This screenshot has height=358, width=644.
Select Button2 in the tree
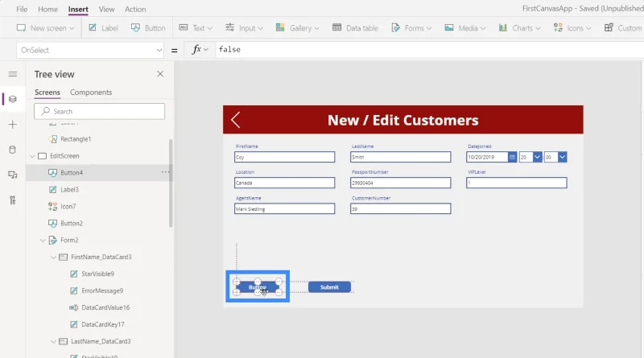coord(72,224)
